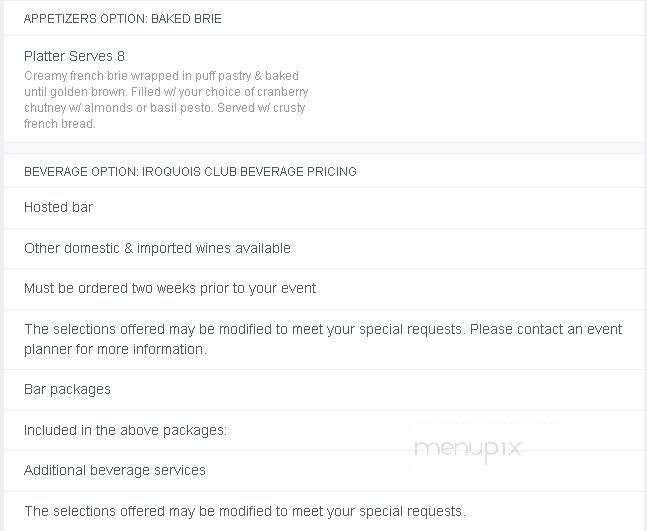
Task: Click Must be ordered two weeks prior row
Action: [x=324, y=288]
